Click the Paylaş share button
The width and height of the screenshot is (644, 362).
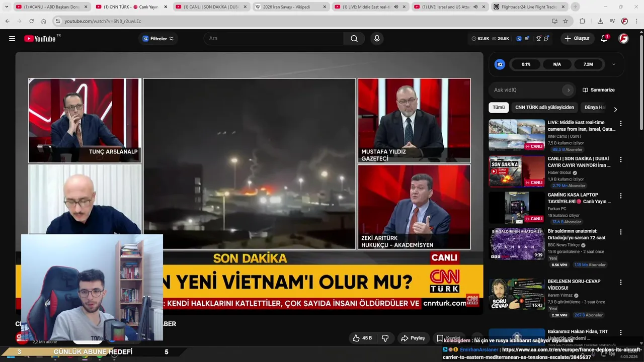coord(414,338)
